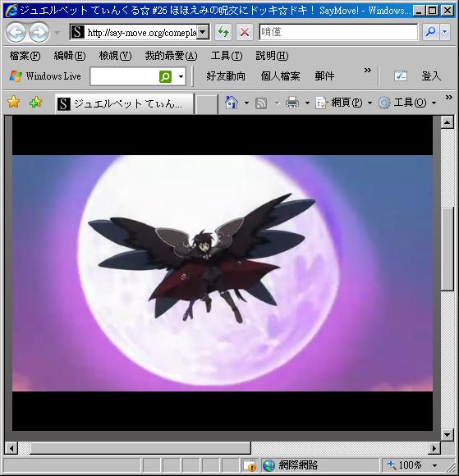Open the 編輯(E) menu

pyautogui.click(x=70, y=56)
